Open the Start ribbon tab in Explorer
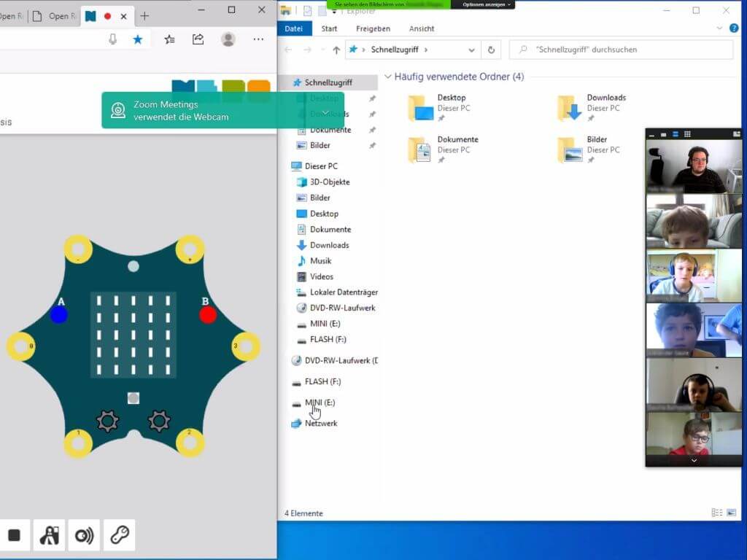Viewport: 747px width, 560px height. point(329,28)
